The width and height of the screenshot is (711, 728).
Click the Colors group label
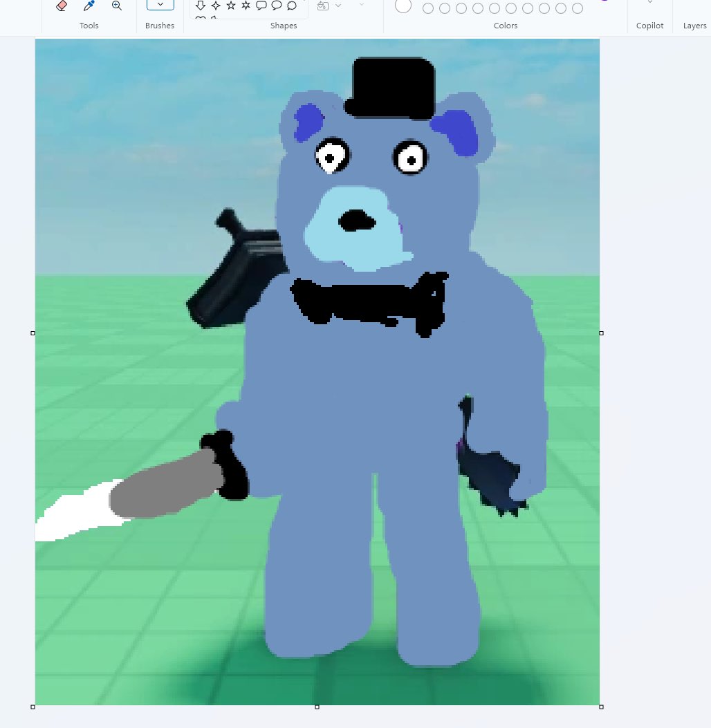click(506, 26)
